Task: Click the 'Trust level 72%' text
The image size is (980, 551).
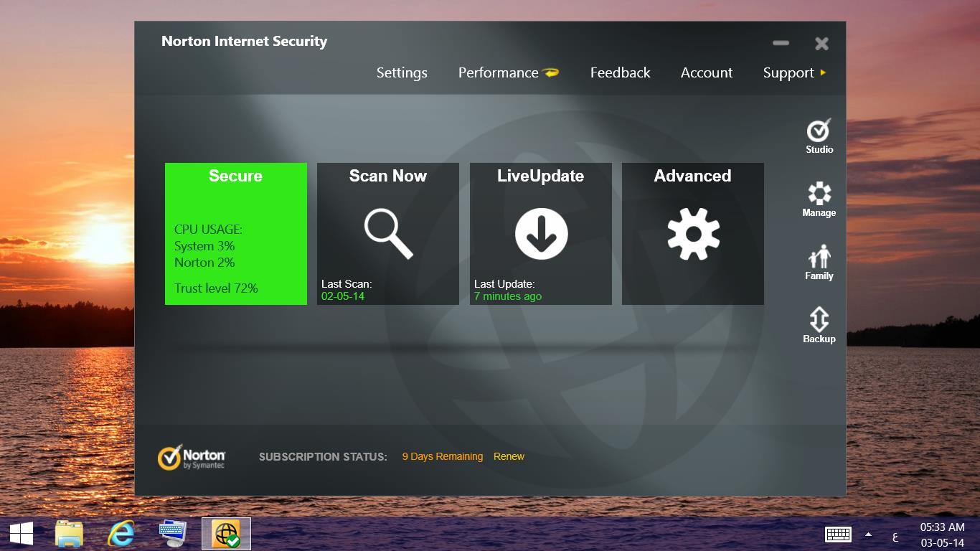Action: point(216,288)
